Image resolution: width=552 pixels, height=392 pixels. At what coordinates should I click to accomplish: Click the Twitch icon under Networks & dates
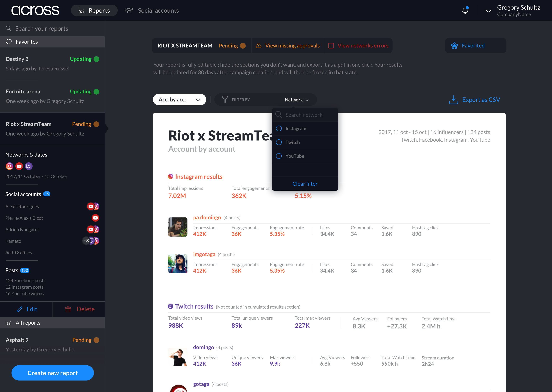pyautogui.click(x=29, y=166)
